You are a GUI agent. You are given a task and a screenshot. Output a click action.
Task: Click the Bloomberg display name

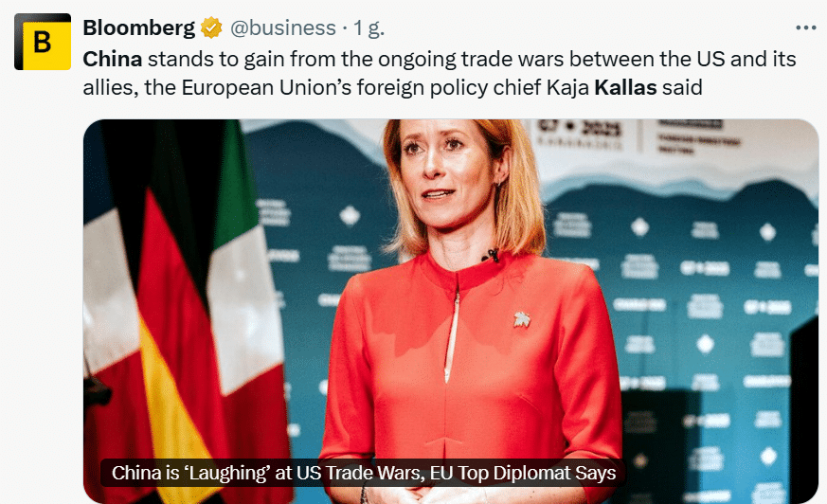(x=138, y=27)
